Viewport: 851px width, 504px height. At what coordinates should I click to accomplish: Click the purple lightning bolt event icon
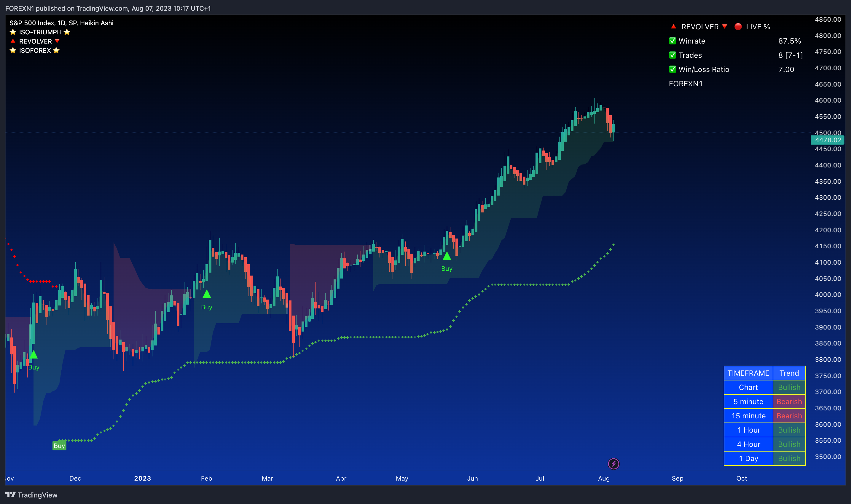point(613,464)
